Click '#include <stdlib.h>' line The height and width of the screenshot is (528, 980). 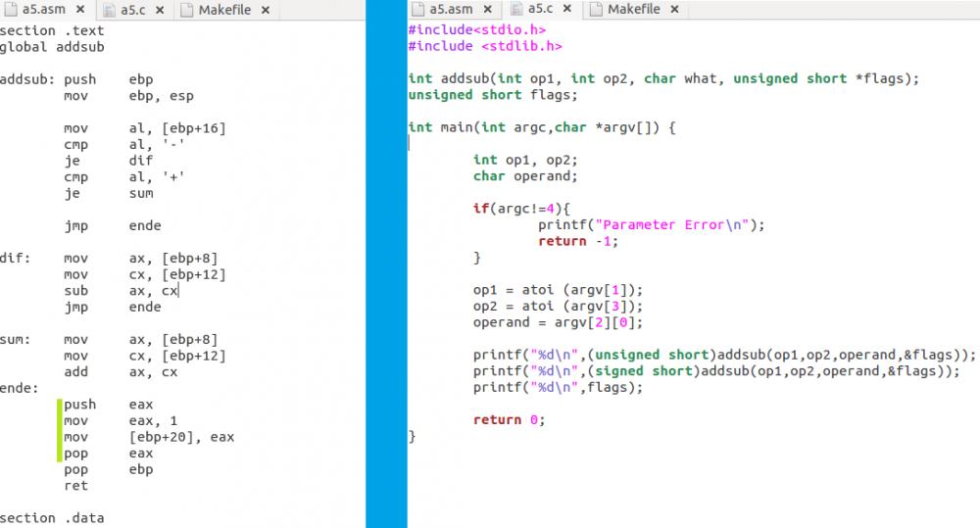tap(485, 46)
